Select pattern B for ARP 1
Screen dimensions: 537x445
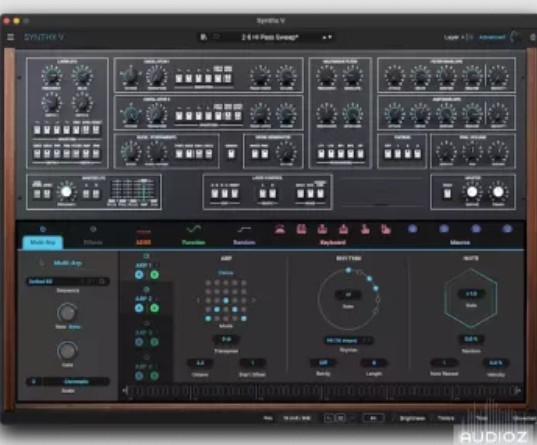click(x=154, y=274)
